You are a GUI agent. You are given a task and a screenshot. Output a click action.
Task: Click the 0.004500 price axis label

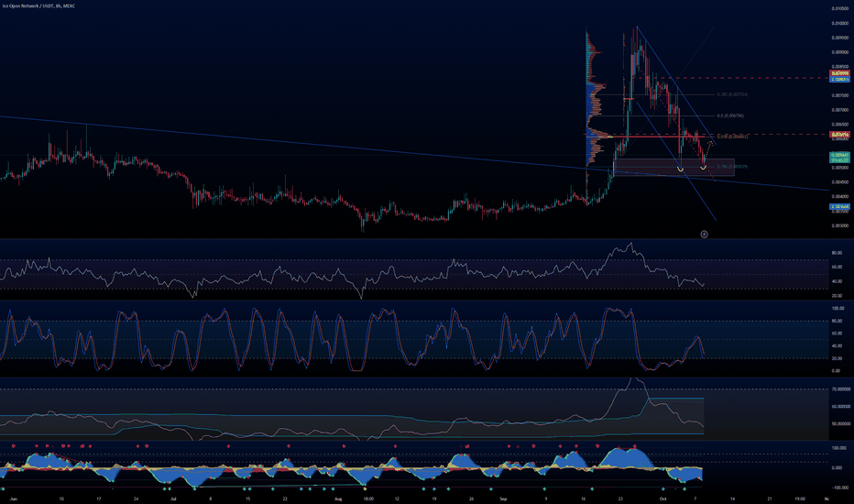pos(839,182)
